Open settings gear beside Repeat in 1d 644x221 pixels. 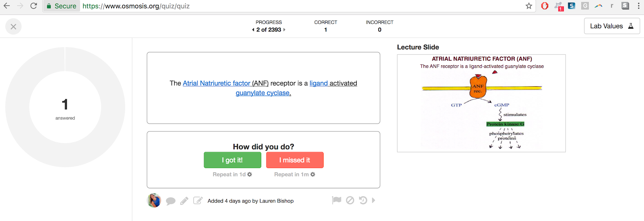point(250,175)
